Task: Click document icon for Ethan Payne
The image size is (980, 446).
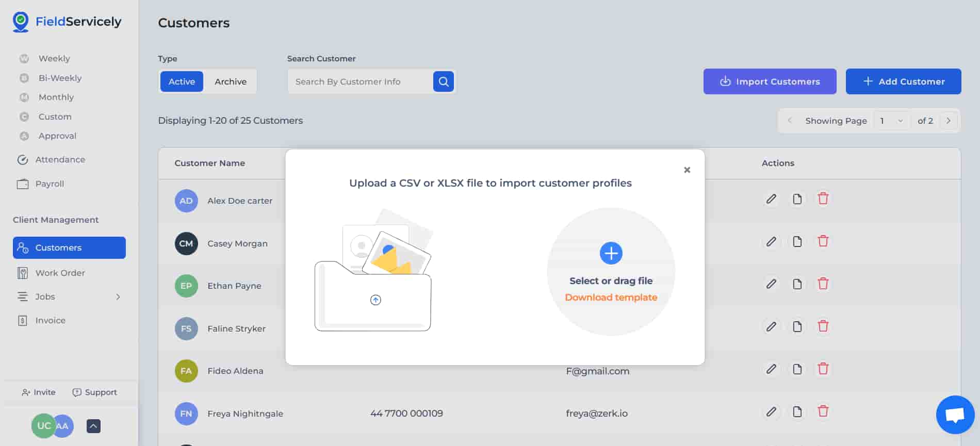Action: tap(797, 284)
